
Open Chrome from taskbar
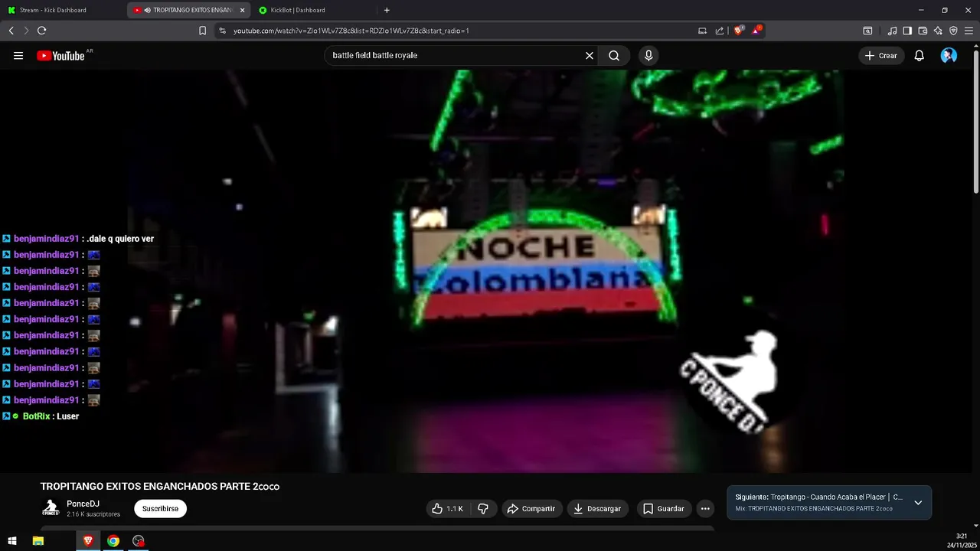coord(113,541)
